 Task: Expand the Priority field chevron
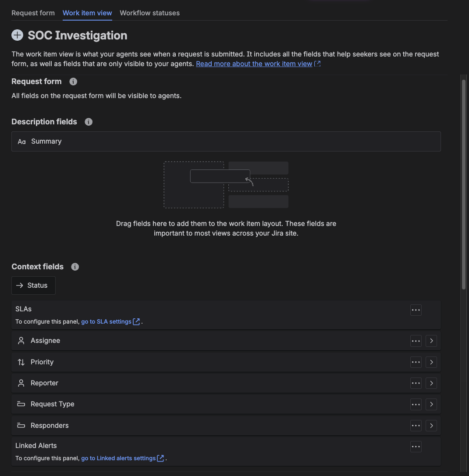click(x=431, y=362)
